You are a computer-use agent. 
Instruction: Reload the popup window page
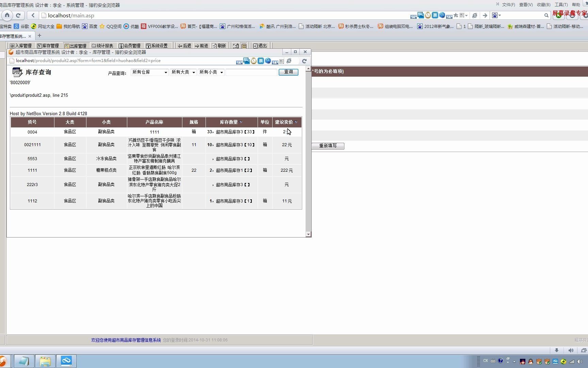(304, 61)
